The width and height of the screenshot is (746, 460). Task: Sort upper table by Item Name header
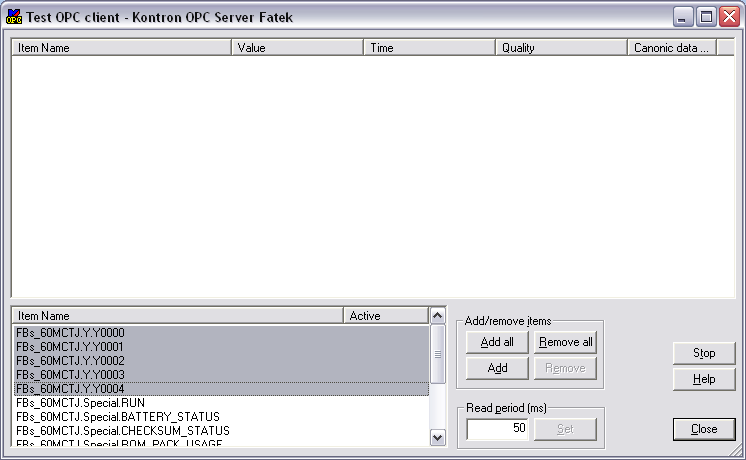pyautogui.click(x=121, y=48)
